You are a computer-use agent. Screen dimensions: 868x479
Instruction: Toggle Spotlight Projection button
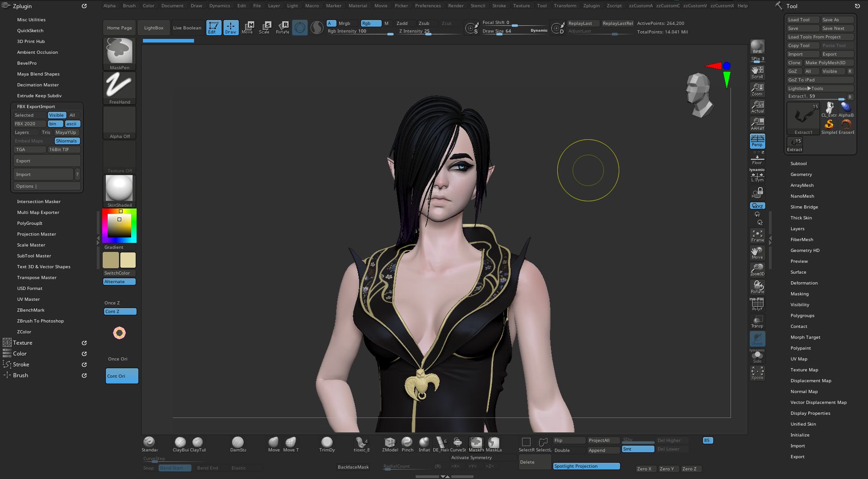[x=586, y=466]
